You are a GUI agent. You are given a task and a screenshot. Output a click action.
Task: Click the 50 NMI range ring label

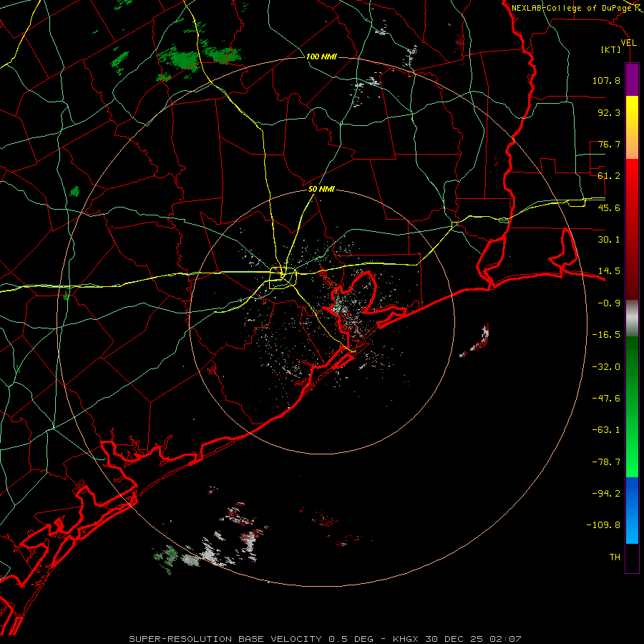pyautogui.click(x=321, y=189)
